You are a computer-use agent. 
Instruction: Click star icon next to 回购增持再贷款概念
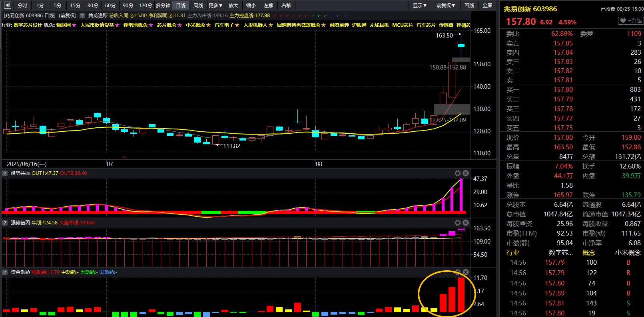[x=323, y=25]
